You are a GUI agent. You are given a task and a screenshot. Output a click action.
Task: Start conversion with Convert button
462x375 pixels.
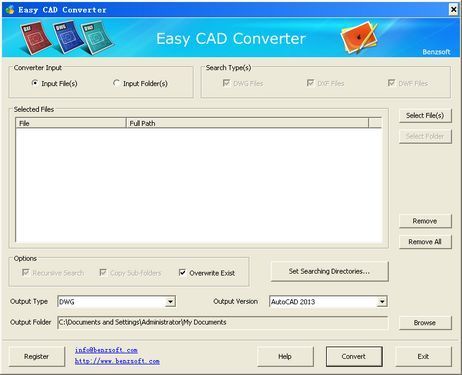[354, 356]
